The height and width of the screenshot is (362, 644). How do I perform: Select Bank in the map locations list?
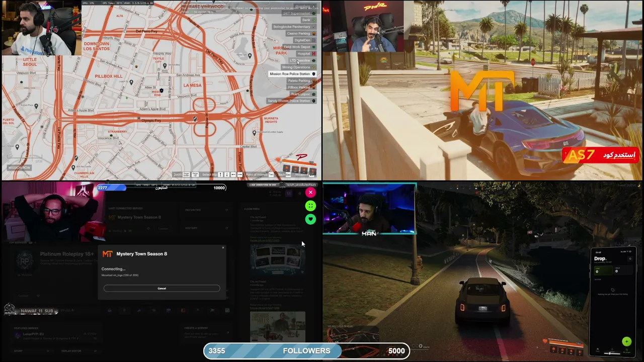[x=308, y=20]
